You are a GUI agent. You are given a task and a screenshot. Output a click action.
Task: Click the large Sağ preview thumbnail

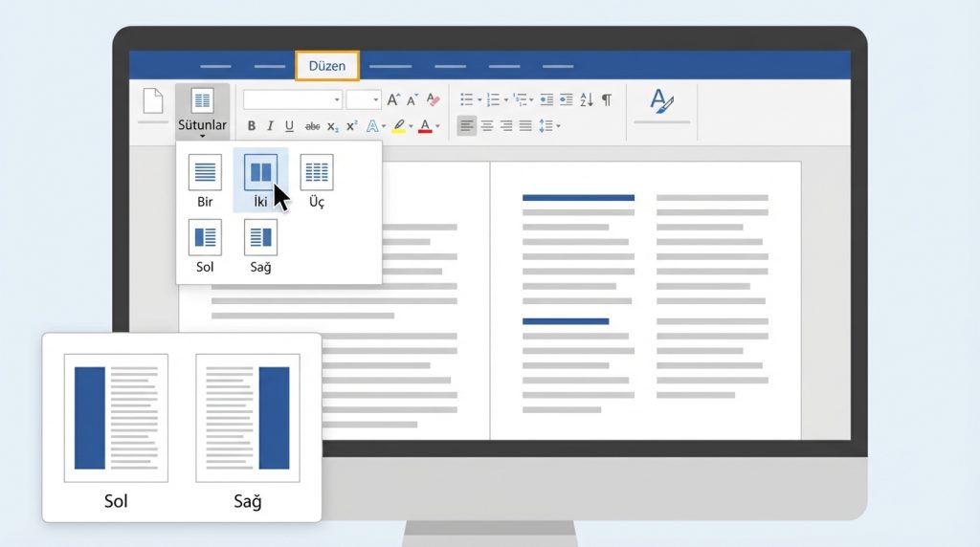248,418
